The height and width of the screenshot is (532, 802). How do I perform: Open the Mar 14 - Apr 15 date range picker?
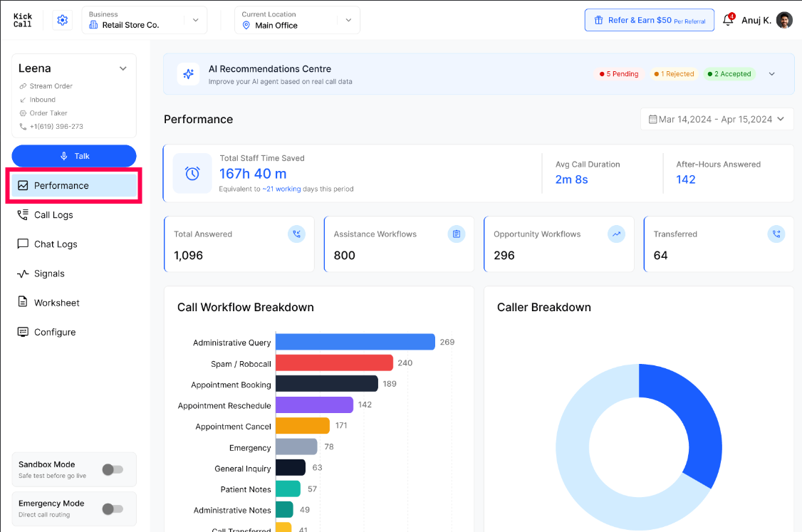coord(717,119)
